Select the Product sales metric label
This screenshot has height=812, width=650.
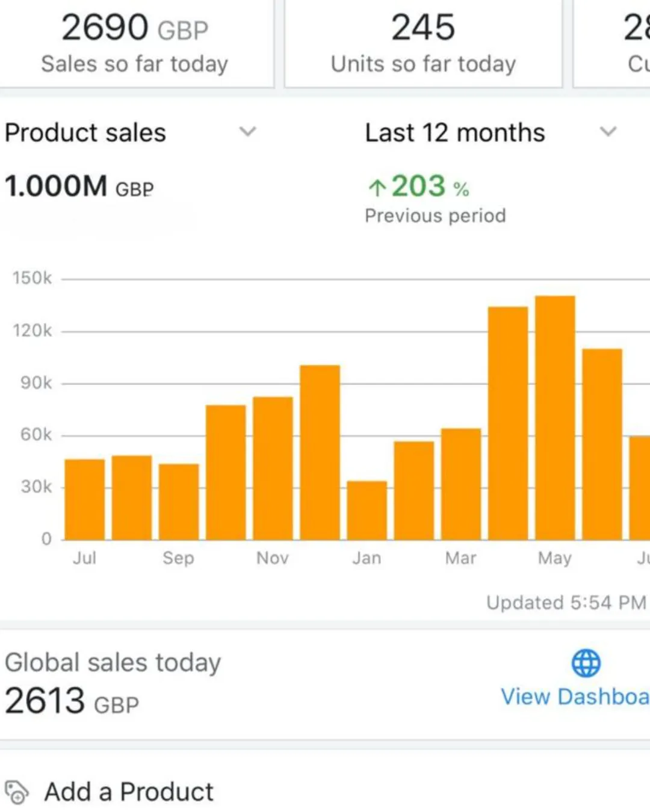pyautogui.click(x=85, y=133)
